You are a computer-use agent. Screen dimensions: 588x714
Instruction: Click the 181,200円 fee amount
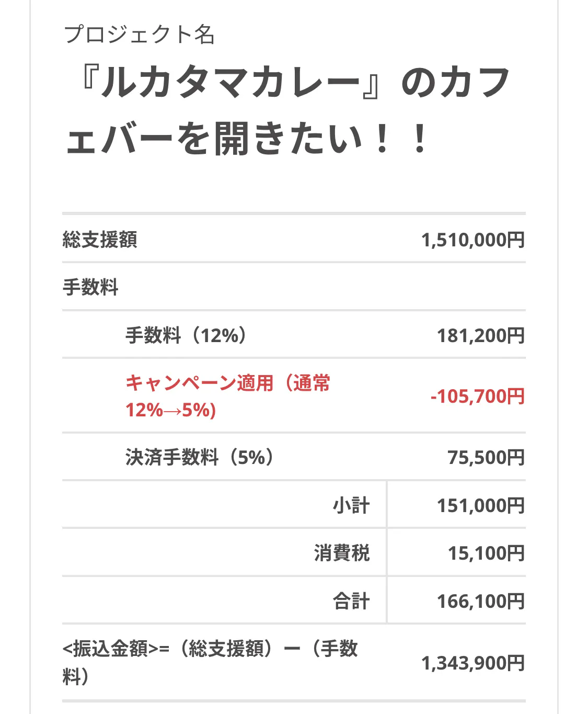point(480,336)
